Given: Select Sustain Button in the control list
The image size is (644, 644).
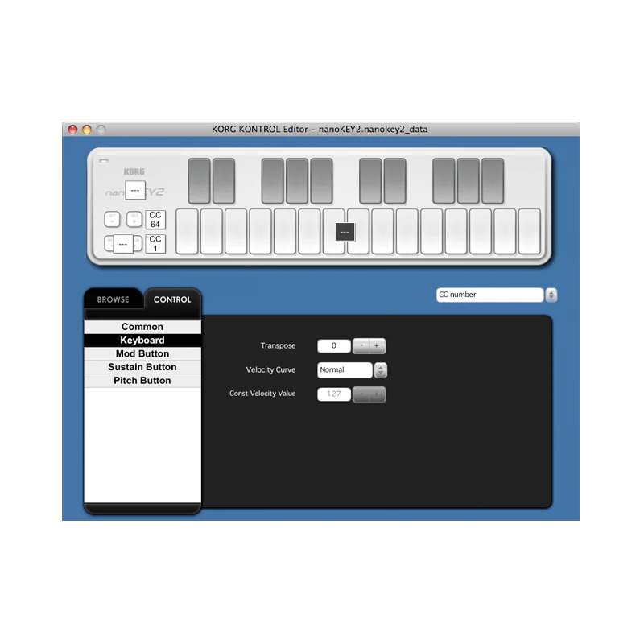Looking at the screenshot, I should pyautogui.click(x=142, y=367).
